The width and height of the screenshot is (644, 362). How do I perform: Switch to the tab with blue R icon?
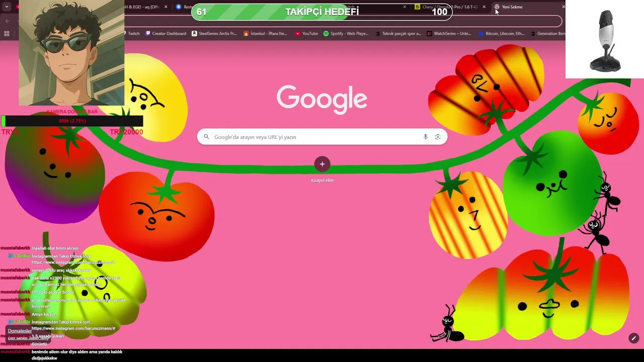pos(183,7)
